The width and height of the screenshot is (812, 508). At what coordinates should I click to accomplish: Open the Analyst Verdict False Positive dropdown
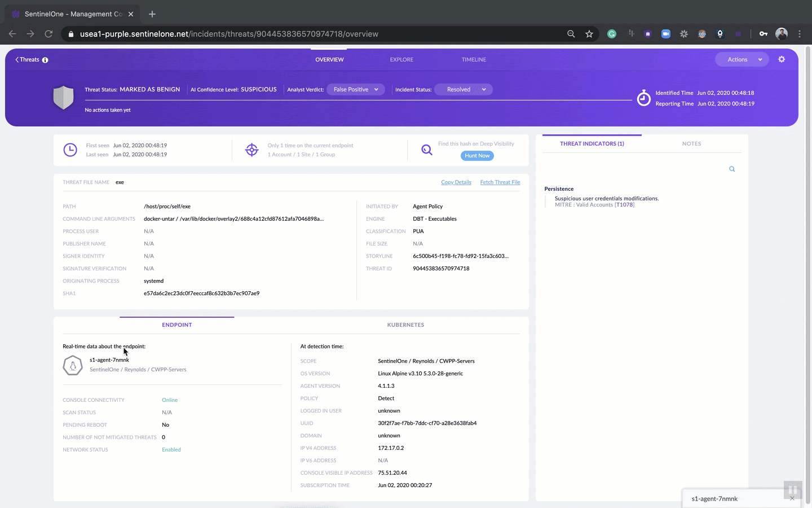[356, 90]
